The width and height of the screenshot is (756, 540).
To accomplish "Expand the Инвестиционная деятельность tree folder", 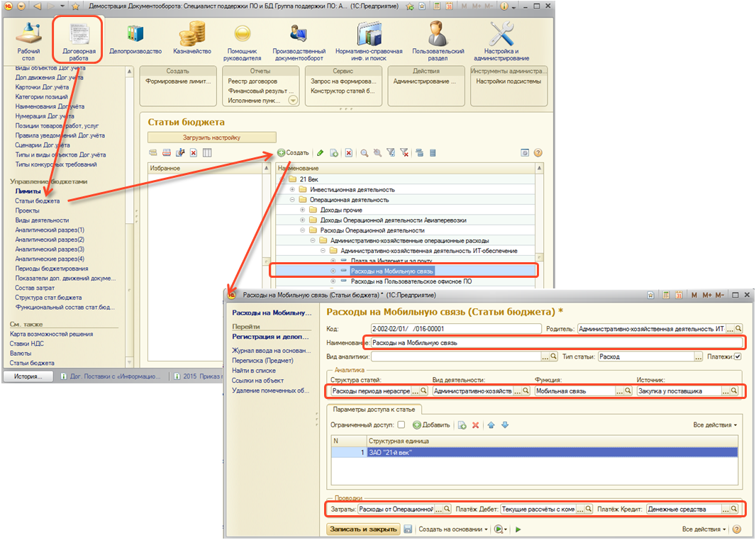I will pyautogui.click(x=292, y=190).
